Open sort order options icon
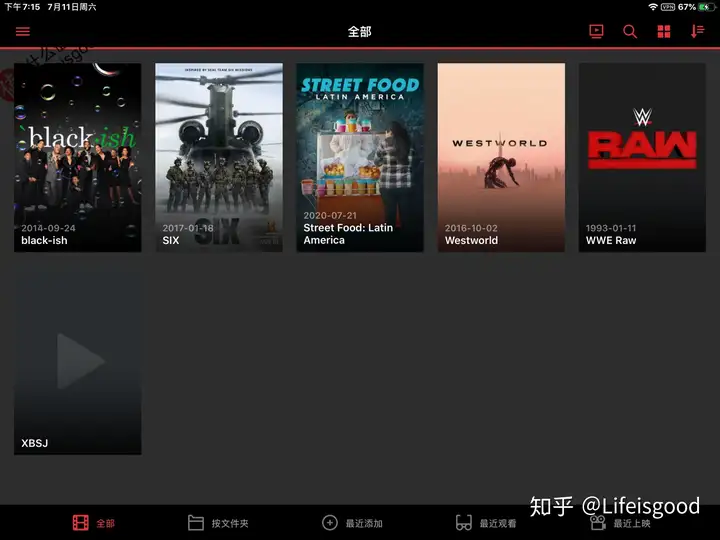The image size is (720, 540). pyautogui.click(x=697, y=31)
